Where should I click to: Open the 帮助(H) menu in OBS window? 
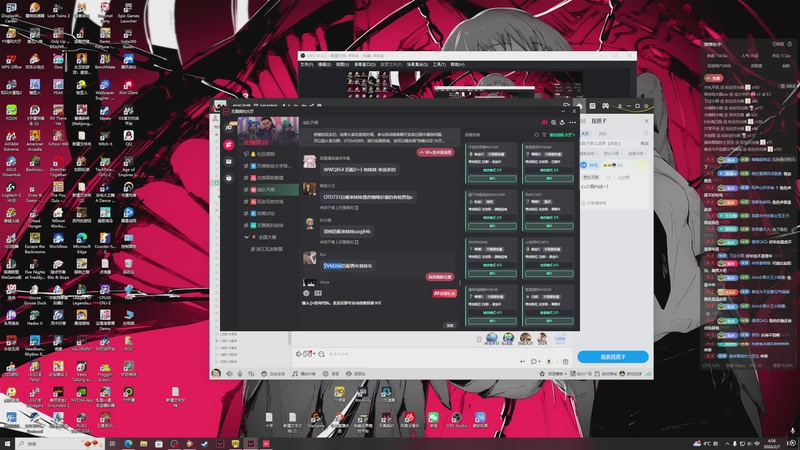point(457,65)
